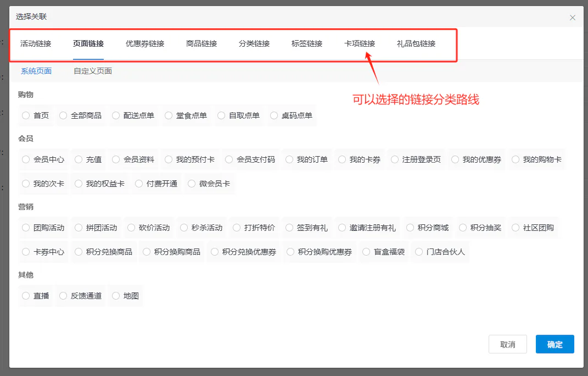This screenshot has width=588, height=376.
Task: Choose the 积分换购商品 option
Action: (146, 252)
